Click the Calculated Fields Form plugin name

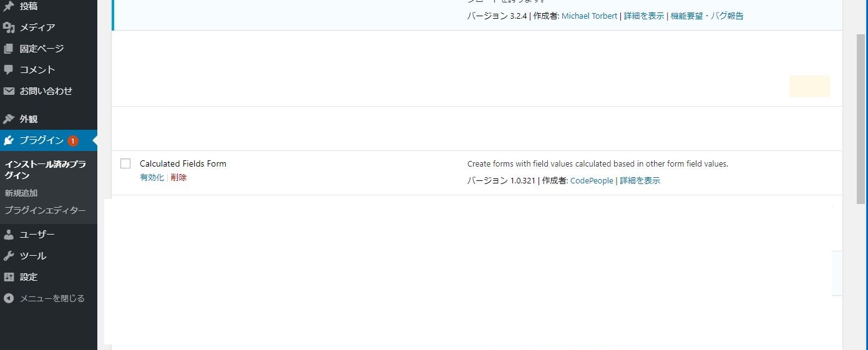[183, 163]
